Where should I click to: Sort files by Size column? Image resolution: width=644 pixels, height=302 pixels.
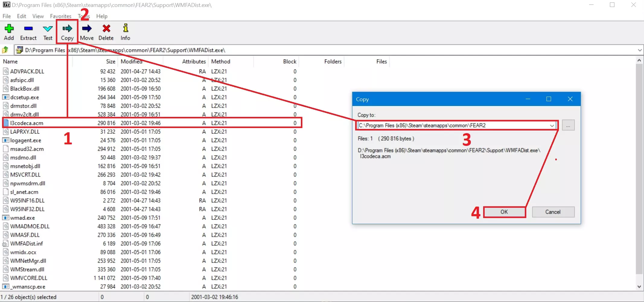(x=110, y=62)
